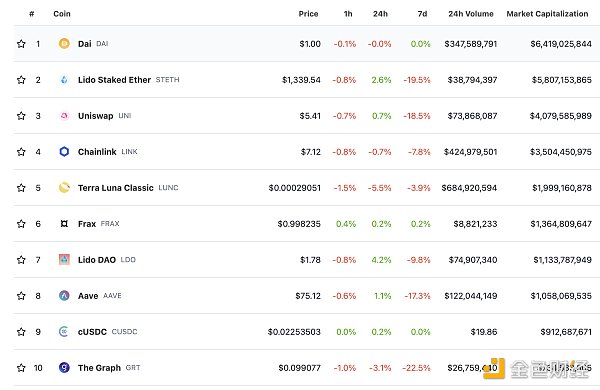Viewport: 600px width, 390px height.
Task: Click the Dai coin logo icon
Action: pos(64,44)
